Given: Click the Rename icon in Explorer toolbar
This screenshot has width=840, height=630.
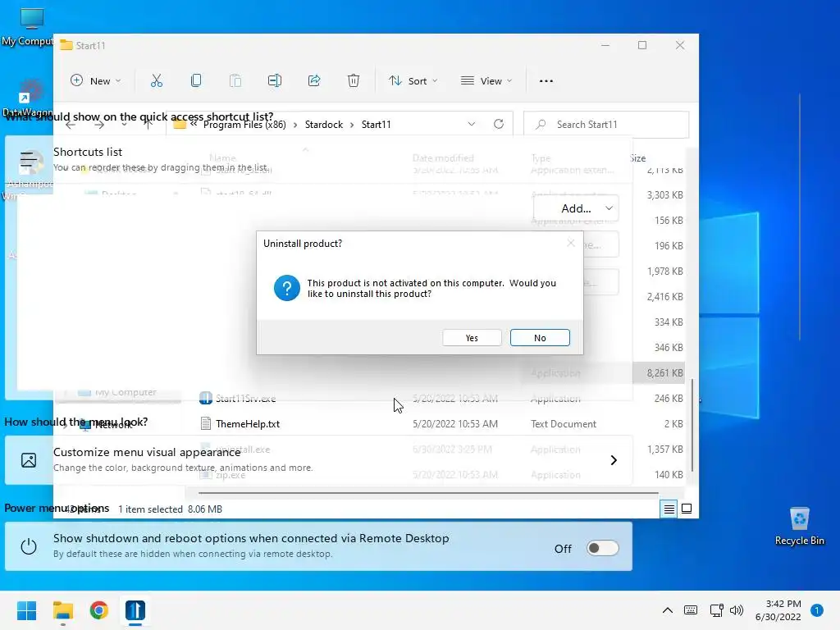Looking at the screenshot, I should [x=275, y=81].
